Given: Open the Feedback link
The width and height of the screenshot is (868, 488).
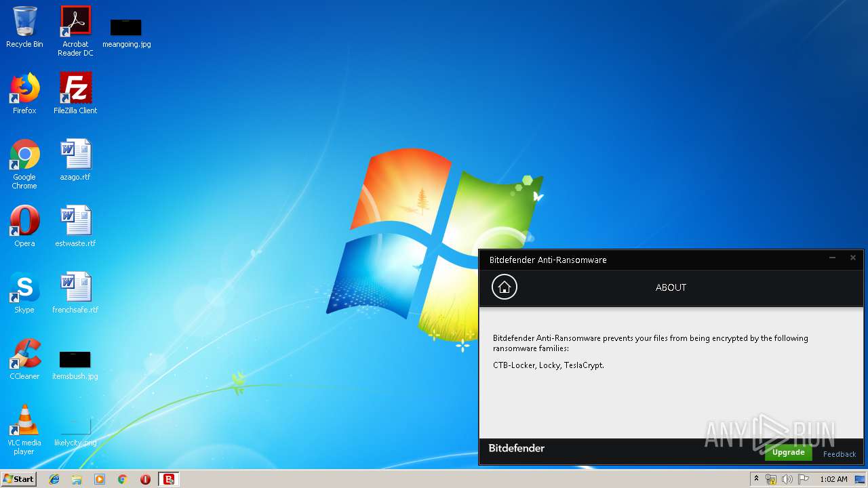Looking at the screenshot, I should click(840, 454).
